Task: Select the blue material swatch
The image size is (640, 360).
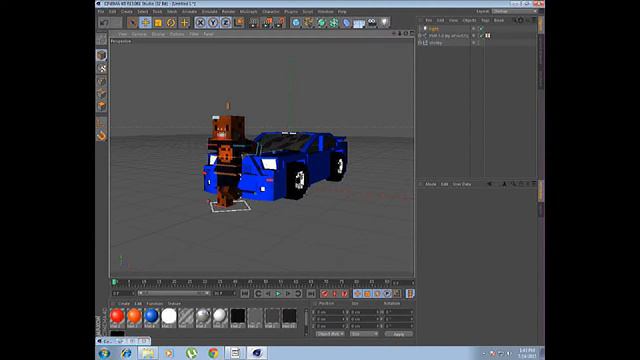Action: coord(151,317)
